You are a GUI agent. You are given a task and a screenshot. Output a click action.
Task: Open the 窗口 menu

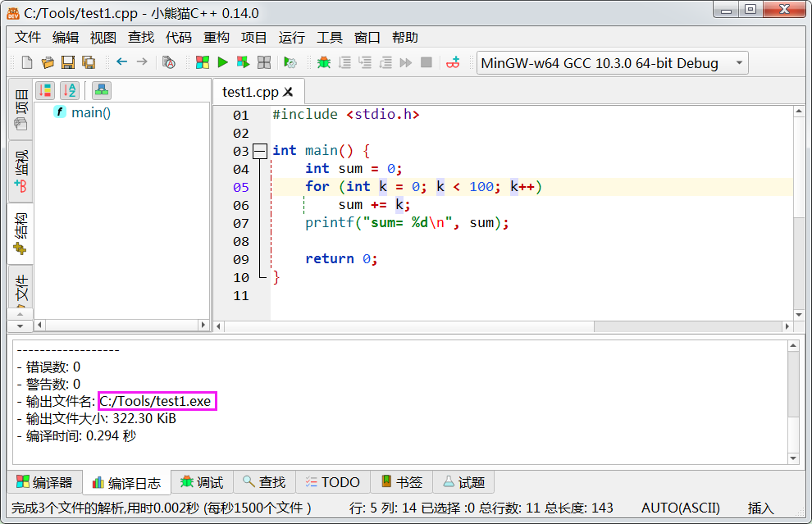click(367, 37)
